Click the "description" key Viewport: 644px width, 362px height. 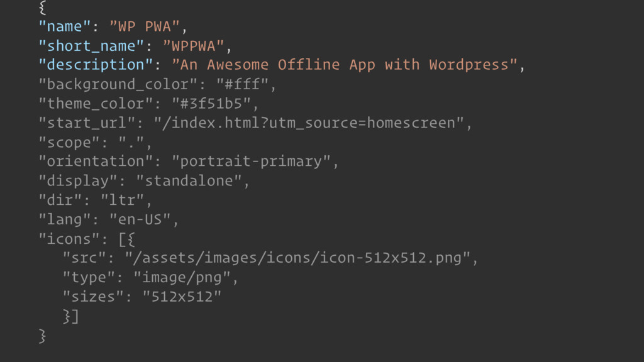tap(96, 65)
